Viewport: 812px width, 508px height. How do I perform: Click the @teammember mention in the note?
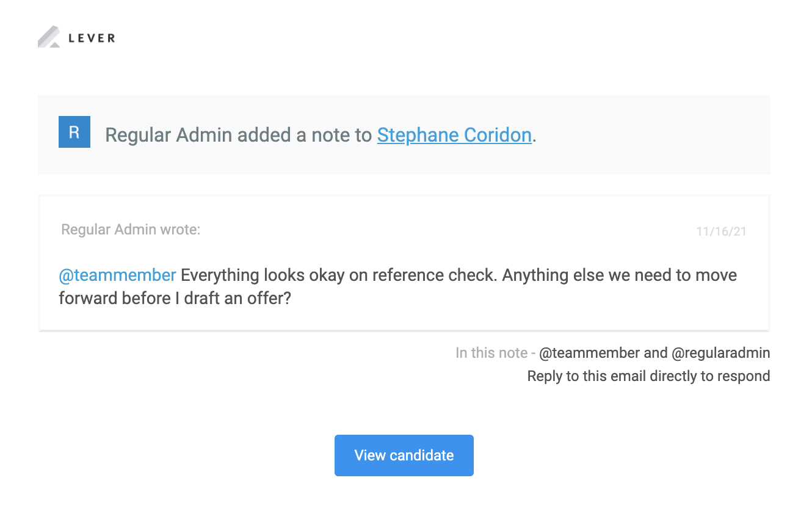pos(116,275)
